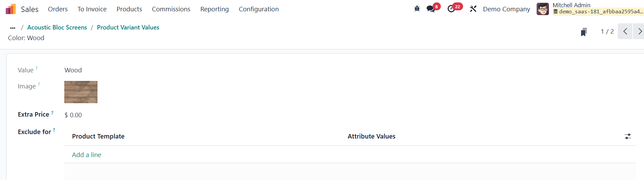Viewport: 644px width, 180px height.
Task: Open the Reporting menu
Action: coord(214,9)
